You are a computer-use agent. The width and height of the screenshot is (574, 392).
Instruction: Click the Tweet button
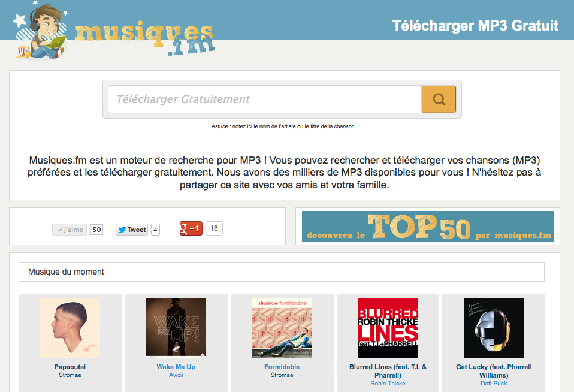click(x=132, y=230)
